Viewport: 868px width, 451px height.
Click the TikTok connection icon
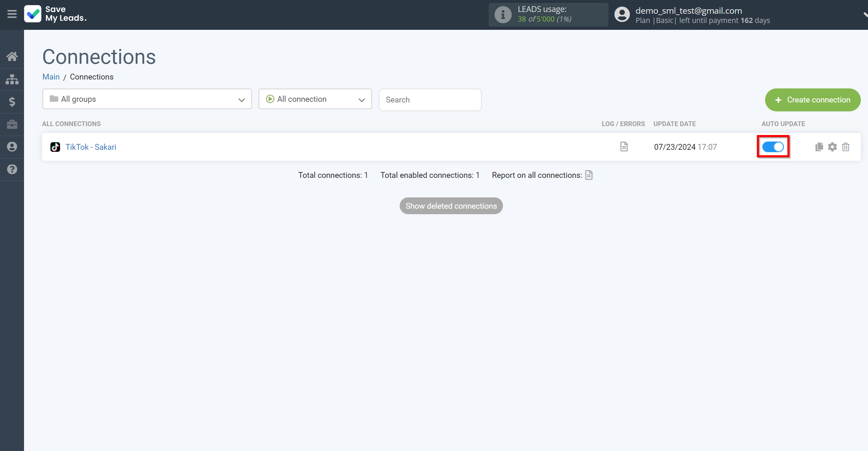(x=55, y=147)
